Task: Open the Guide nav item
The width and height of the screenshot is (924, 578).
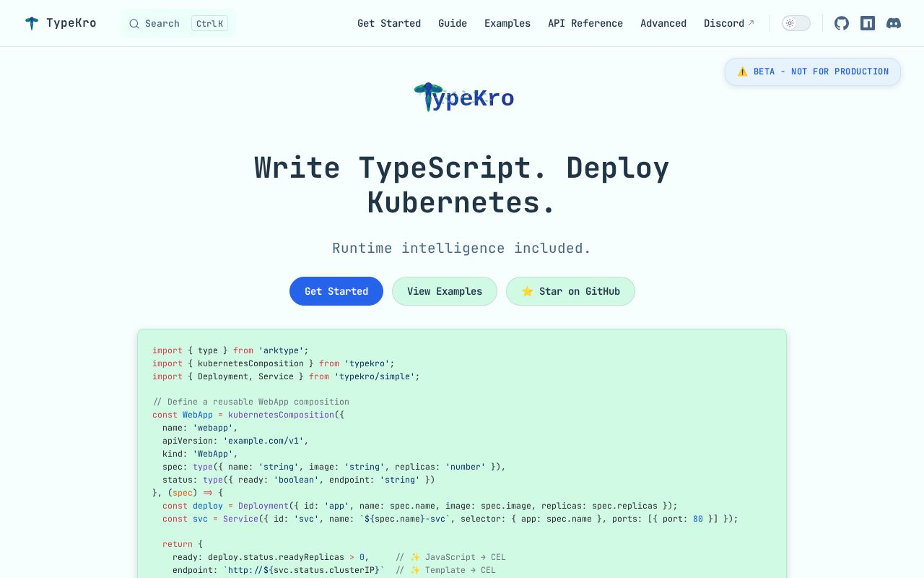Action: [x=453, y=23]
